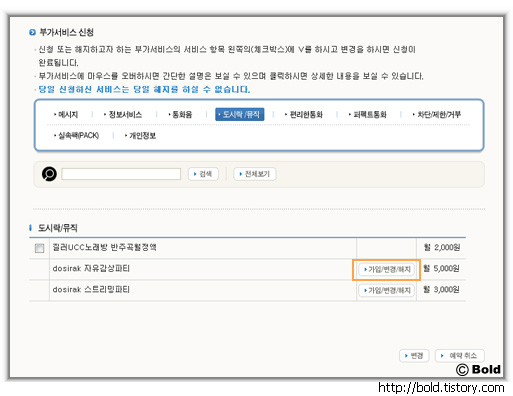Click 가입/변경/해지 for dosirak 자유감상파티
Screen dimensions: 513x396
coord(387,269)
